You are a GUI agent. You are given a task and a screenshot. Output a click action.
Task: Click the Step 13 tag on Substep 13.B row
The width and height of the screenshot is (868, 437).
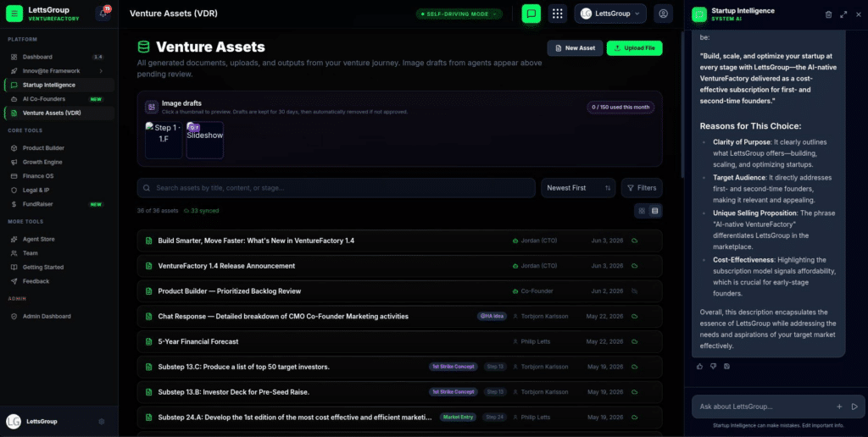point(495,392)
